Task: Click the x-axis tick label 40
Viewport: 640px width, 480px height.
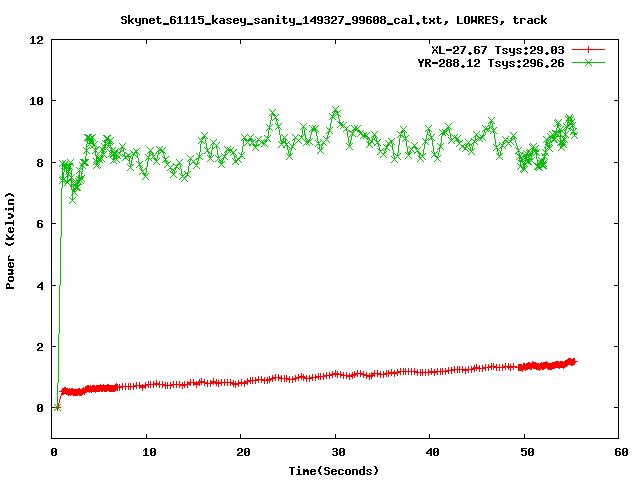Action: coord(430,452)
